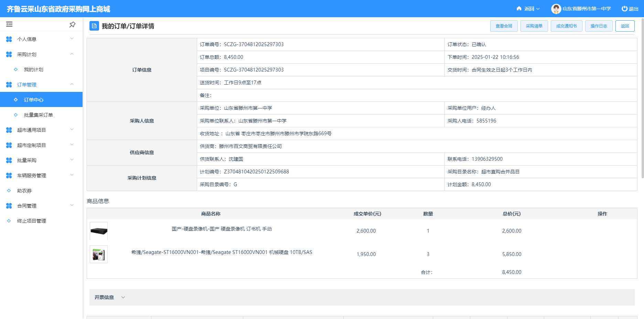Viewport: 644px width, 319px height.
Task: Click the diamond icon beside 我的计划
Action: tap(16, 70)
